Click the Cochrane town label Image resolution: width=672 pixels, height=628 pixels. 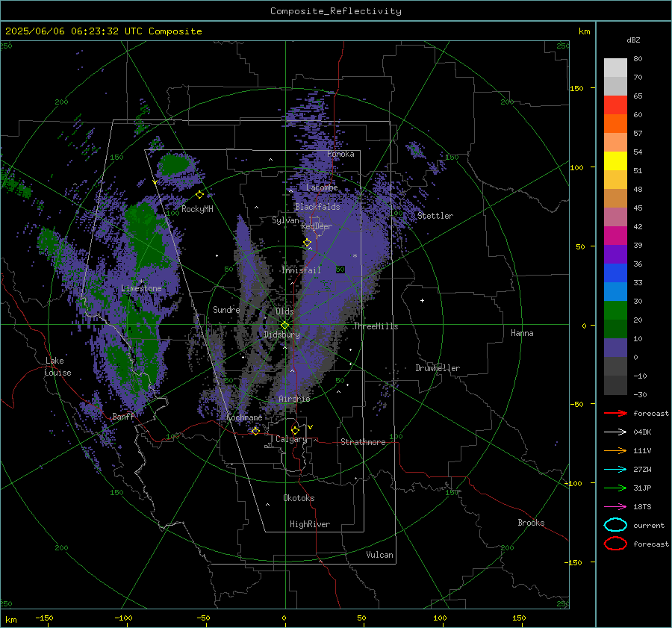pos(244,417)
